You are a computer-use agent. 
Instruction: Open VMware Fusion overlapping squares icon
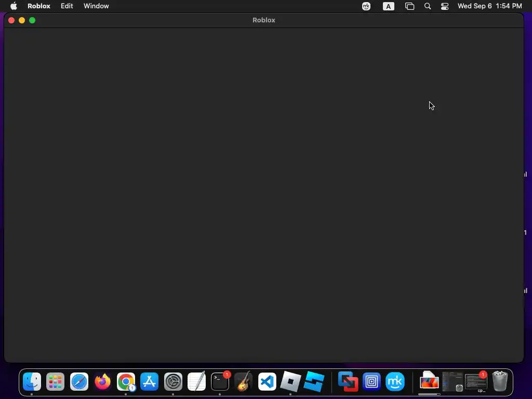[x=348, y=381]
